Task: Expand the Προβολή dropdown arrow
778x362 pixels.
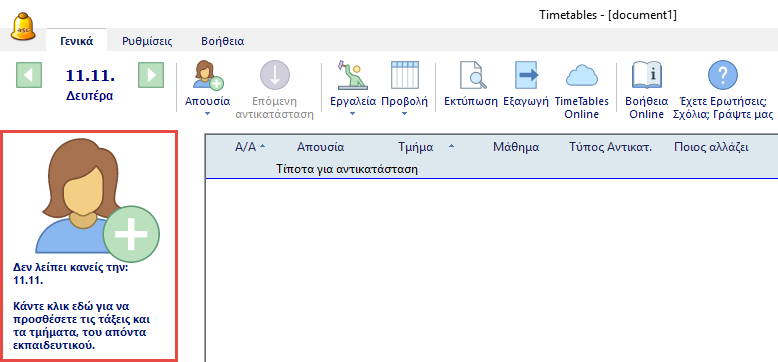Action: point(404,114)
